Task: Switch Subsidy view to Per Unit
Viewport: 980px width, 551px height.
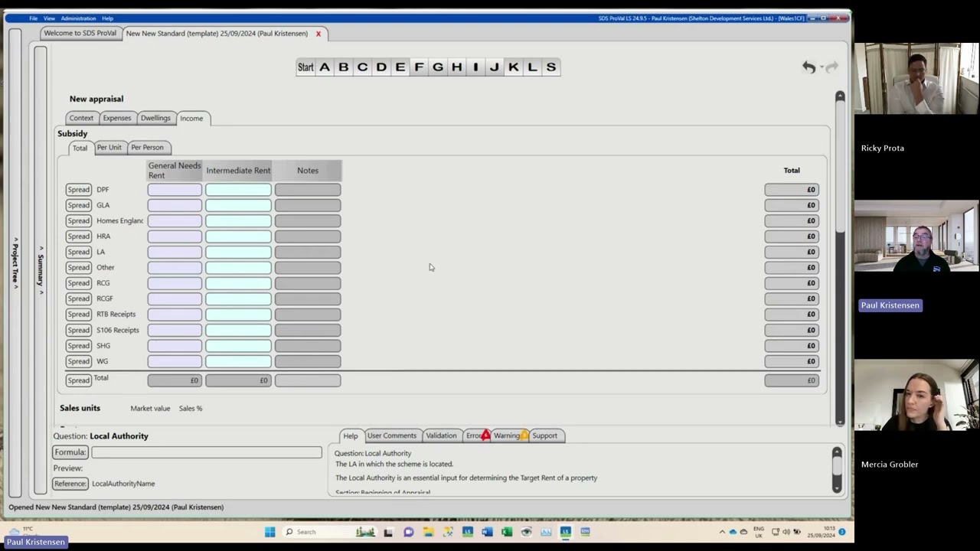Action: (109, 147)
